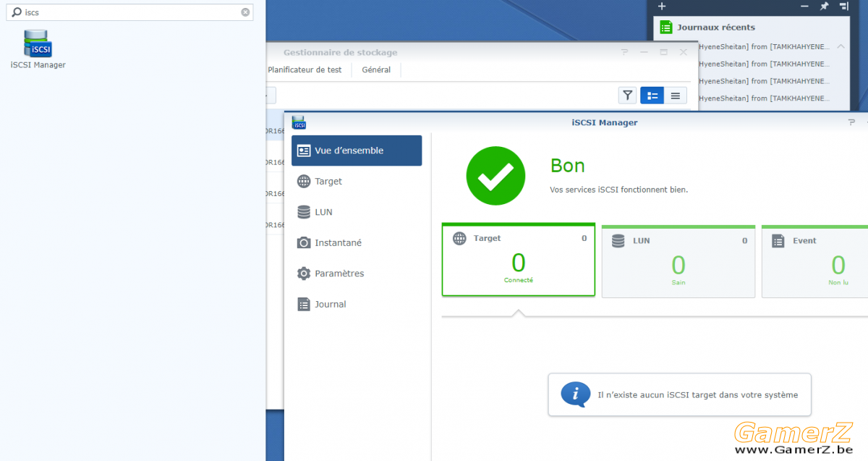The height and width of the screenshot is (461, 868).
Task: Add a widget with the plus icon
Action: tap(661, 6)
